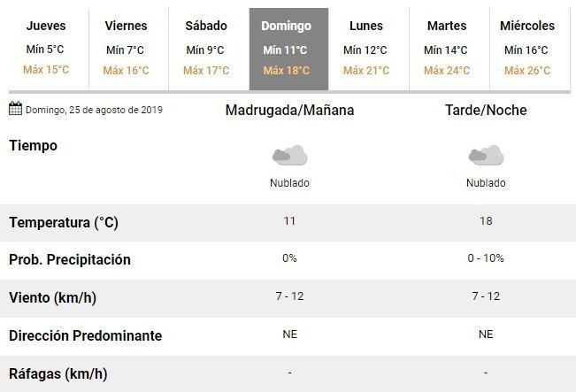Show the Lunes forecast
Viewport: 576px width, 392px height.
point(366,49)
